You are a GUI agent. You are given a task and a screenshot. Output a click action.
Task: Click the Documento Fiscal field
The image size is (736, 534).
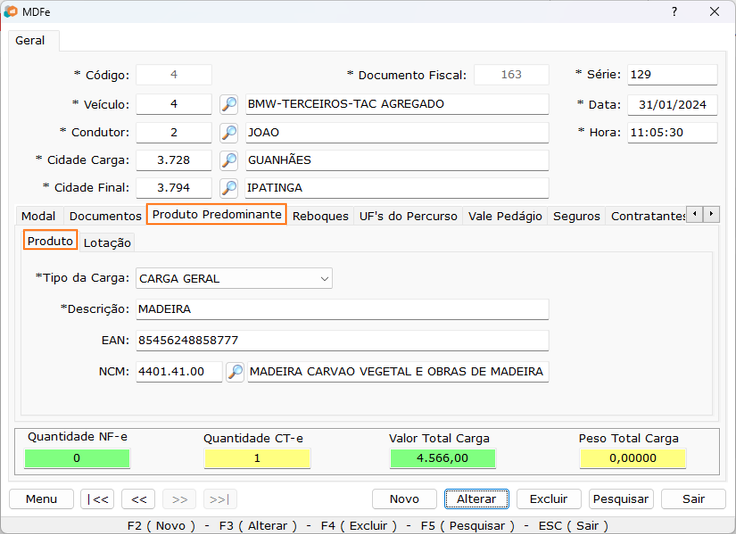[x=511, y=75]
